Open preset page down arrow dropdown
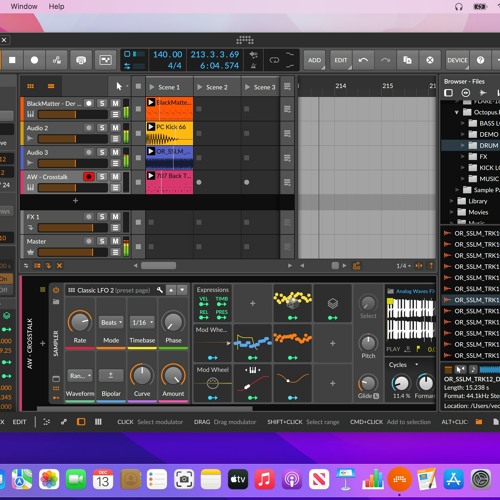Screen dimensions: 500x500 click(x=182, y=290)
